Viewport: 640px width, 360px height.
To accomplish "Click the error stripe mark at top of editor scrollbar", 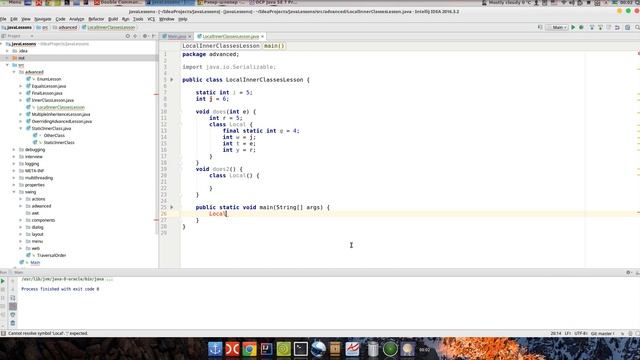I will pos(638,53).
